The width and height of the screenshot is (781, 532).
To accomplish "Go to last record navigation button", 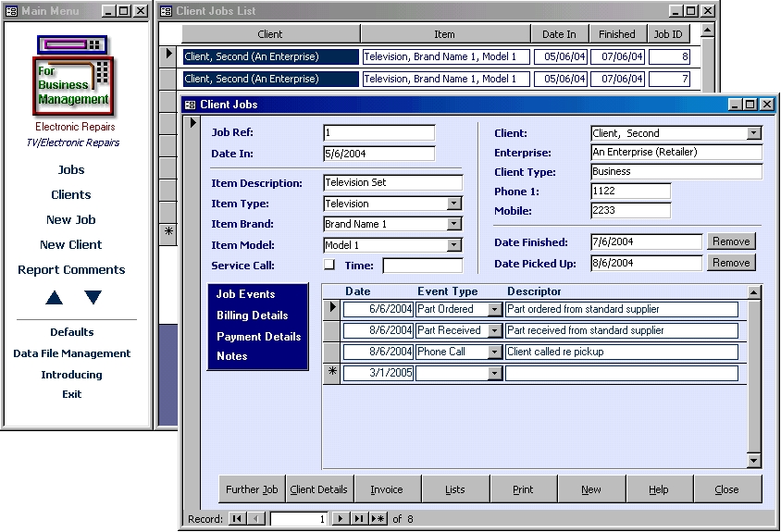I will click(x=359, y=519).
